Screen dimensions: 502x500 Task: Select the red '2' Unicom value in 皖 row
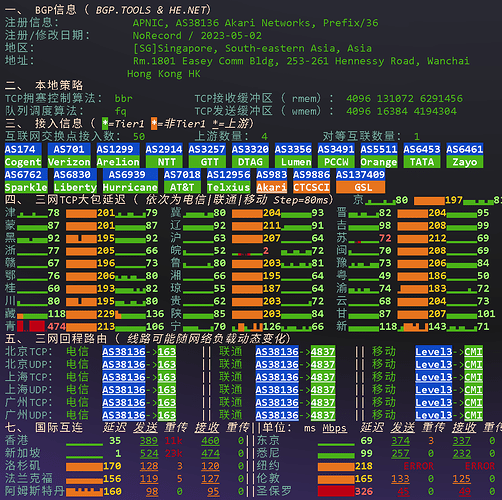click(x=266, y=251)
